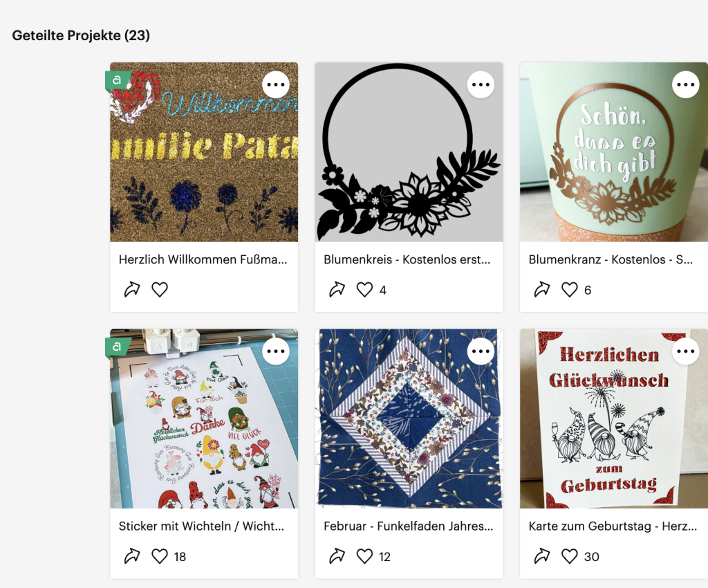Toggle heart on Blumenkranz project
708x588 pixels.
click(569, 290)
